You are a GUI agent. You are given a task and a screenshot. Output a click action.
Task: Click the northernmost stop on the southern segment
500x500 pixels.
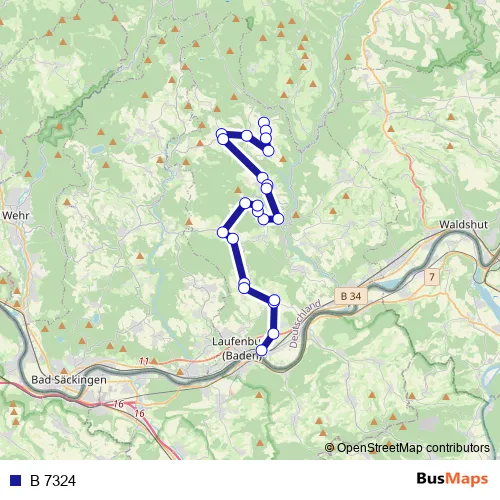pyautogui.click(x=245, y=202)
